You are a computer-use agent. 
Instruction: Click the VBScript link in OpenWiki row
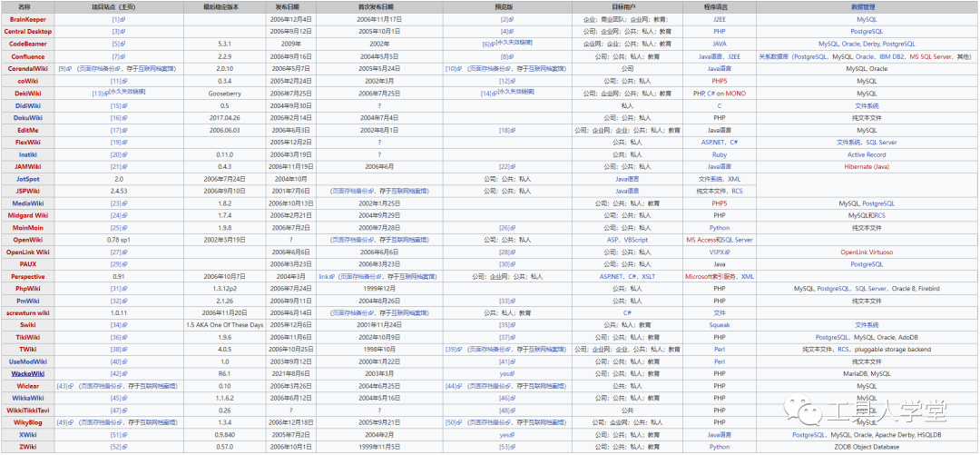636,240
